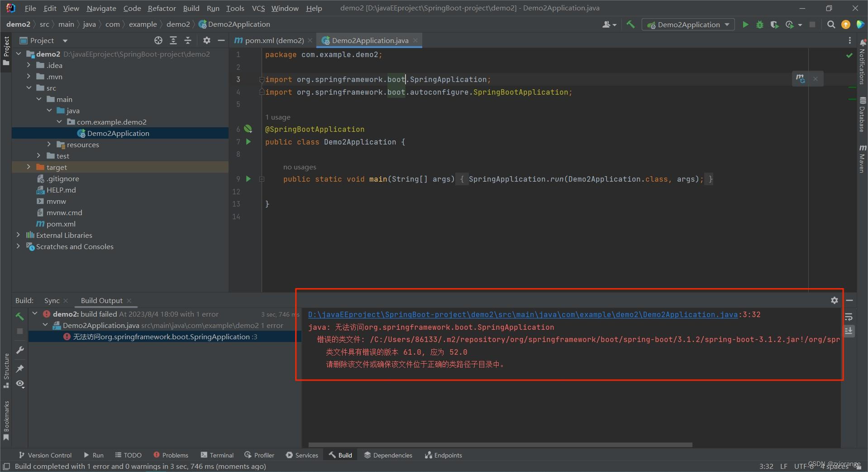Open Dependencies tool window

(x=388, y=455)
